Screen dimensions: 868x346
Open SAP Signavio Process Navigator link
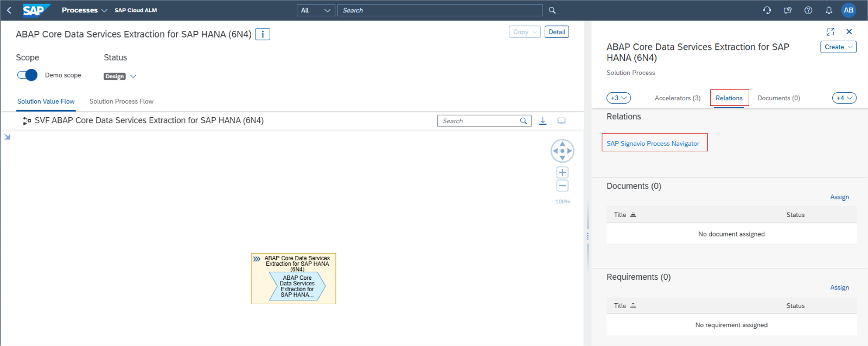(x=653, y=144)
